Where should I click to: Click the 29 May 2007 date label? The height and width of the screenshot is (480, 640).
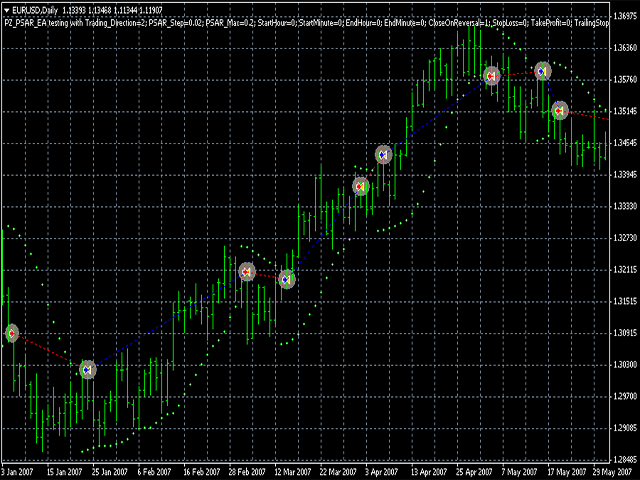click(x=611, y=473)
